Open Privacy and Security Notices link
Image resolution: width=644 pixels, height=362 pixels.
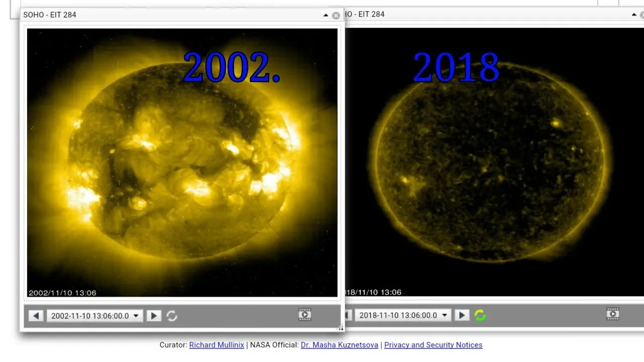433,345
